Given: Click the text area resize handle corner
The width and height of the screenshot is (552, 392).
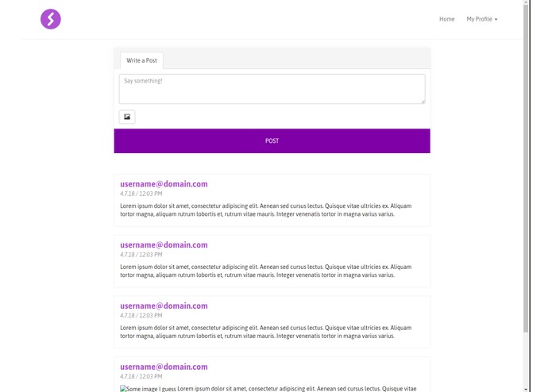Looking at the screenshot, I should coord(423,102).
